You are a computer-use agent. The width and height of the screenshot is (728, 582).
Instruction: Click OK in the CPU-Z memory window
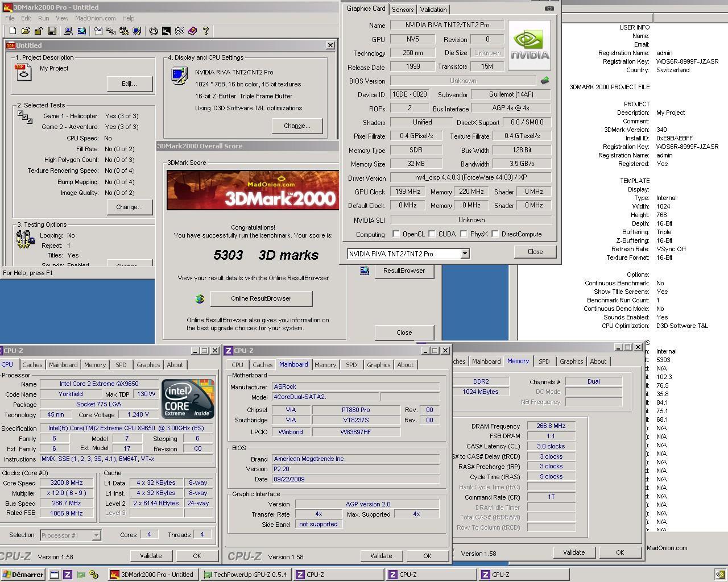[x=620, y=552]
